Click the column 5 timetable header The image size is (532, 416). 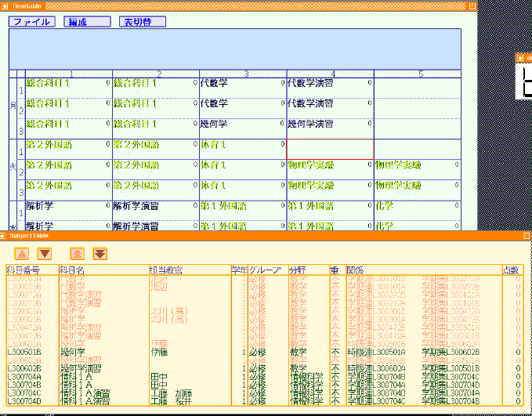click(419, 74)
